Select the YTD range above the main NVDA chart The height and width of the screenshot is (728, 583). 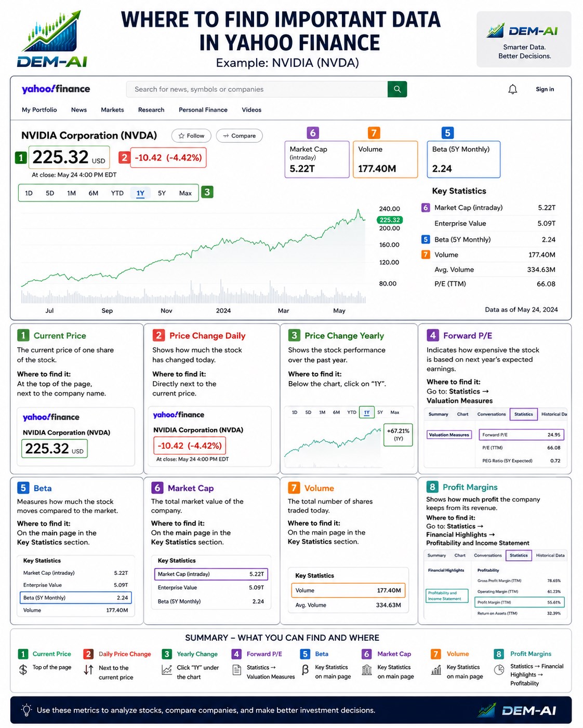(117, 193)
